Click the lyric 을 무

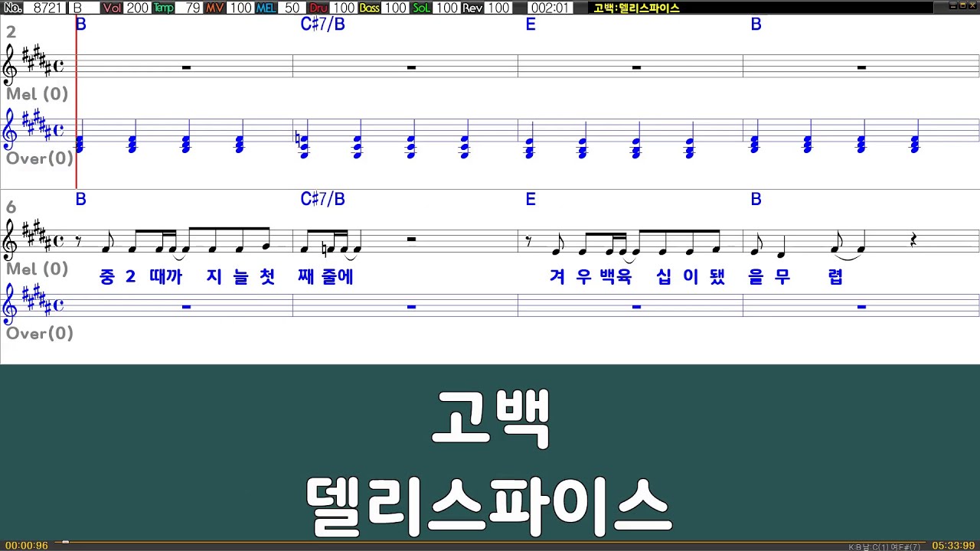769,276
